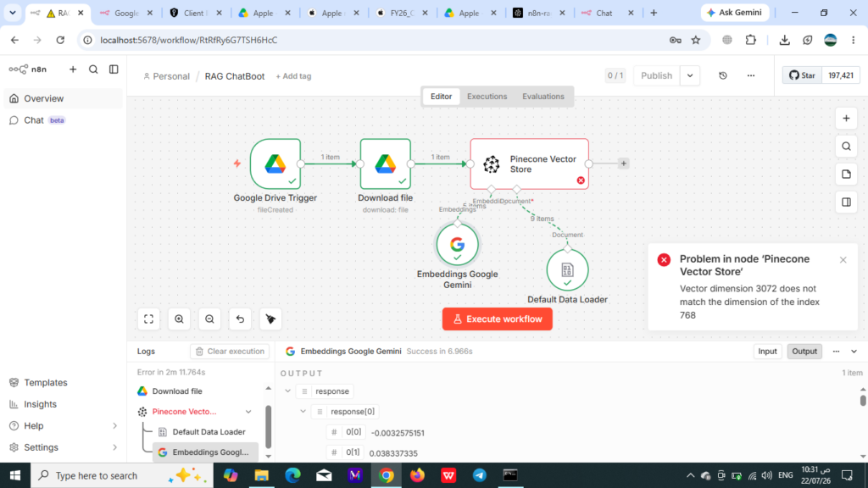Open the browser extensions icon
This screenshot has width=868, height=488.
click(x=751, y=40)
